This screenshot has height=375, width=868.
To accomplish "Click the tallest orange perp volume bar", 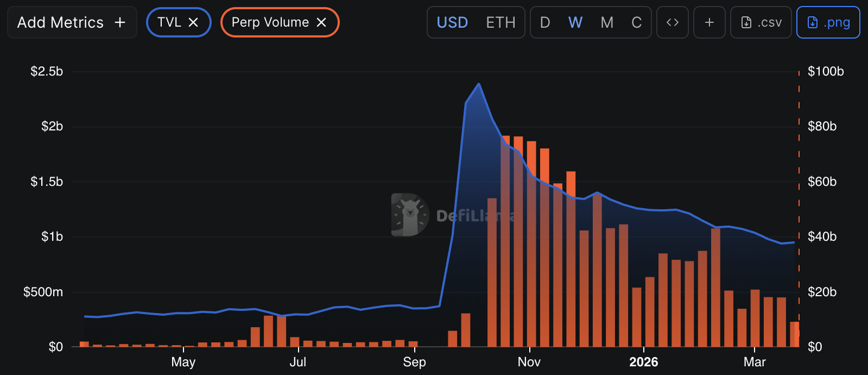I will 505,241.
